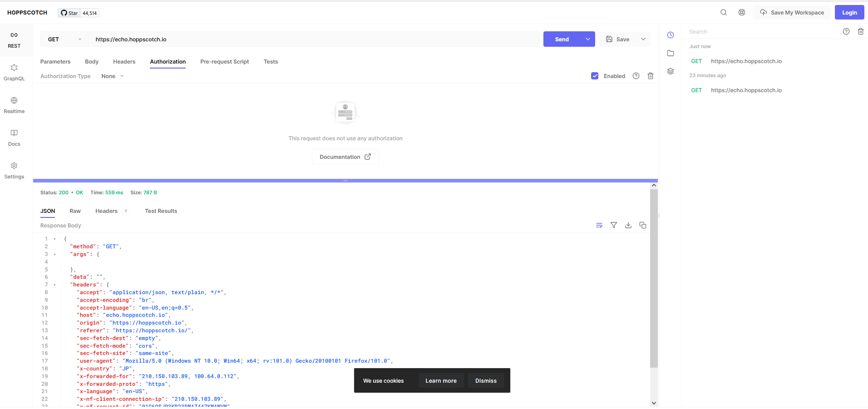The height and width of the screenshot is (409, 868).
Task: Open the History clock icon panel
Action: [x=671, y=35]
